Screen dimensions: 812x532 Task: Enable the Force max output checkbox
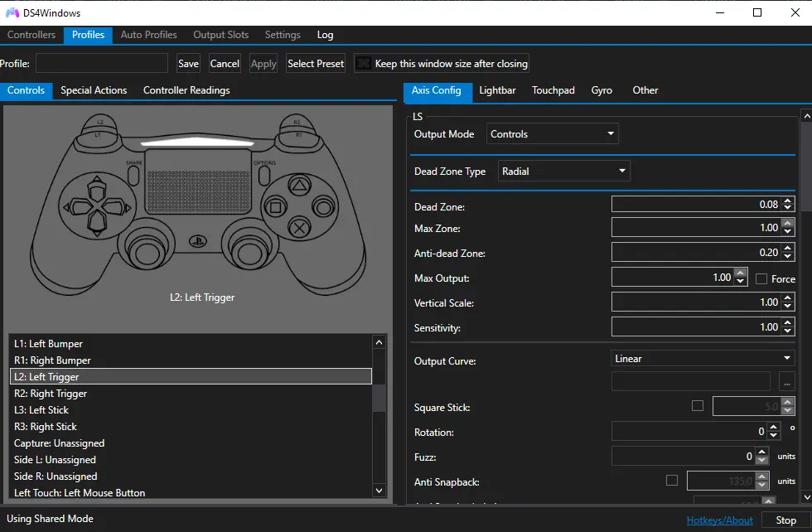tap(761, 278)
